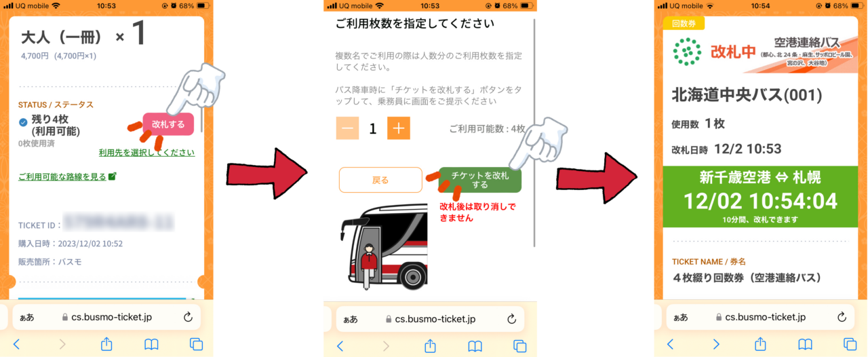This screenshot has width=868, height=357.
Task: Open the 利用先を選択してください link
Action: point(146,153)
